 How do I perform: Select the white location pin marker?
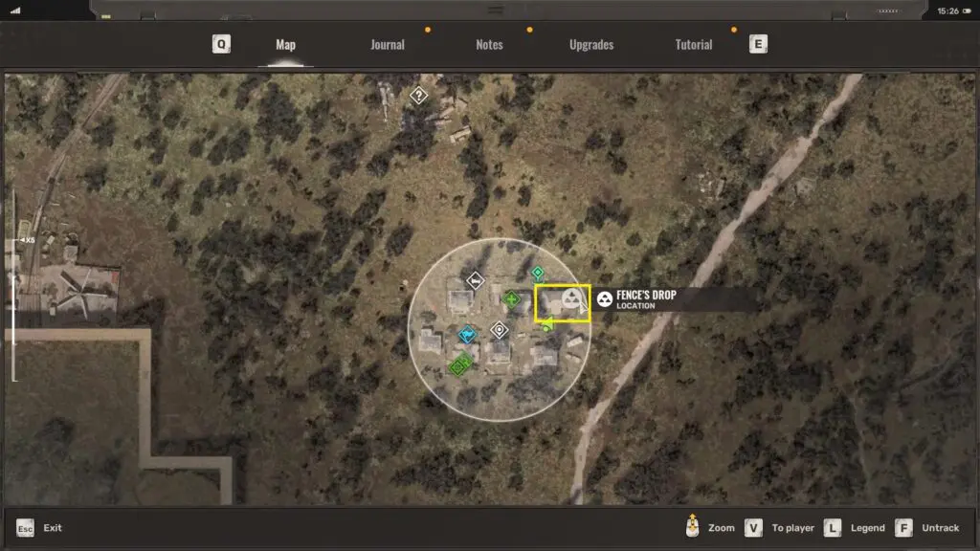tap(499, 330)
